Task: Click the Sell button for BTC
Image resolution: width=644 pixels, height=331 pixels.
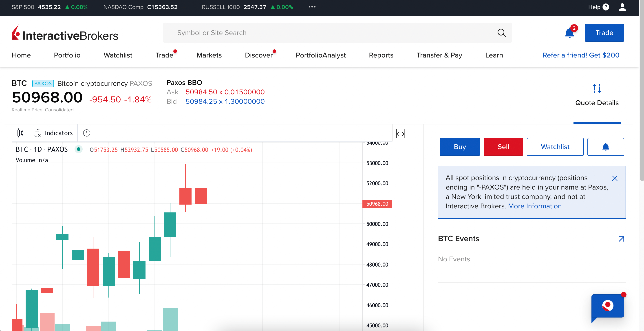Action: (503, 146)
